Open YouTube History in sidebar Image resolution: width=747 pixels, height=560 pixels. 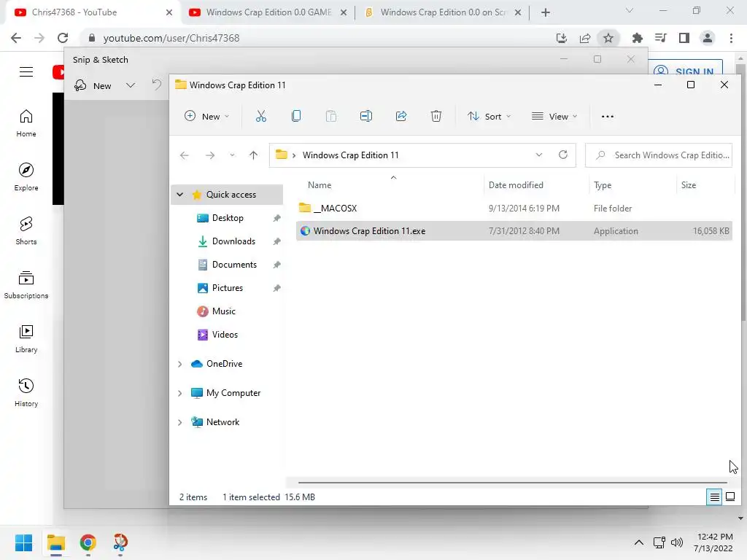point(26,392)
